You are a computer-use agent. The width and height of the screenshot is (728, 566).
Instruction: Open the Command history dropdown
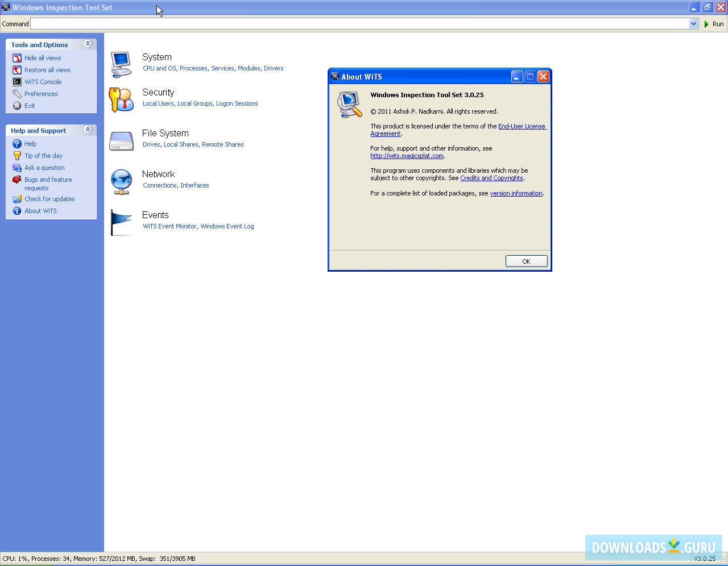pyautogui.click(x=693, y=24)
